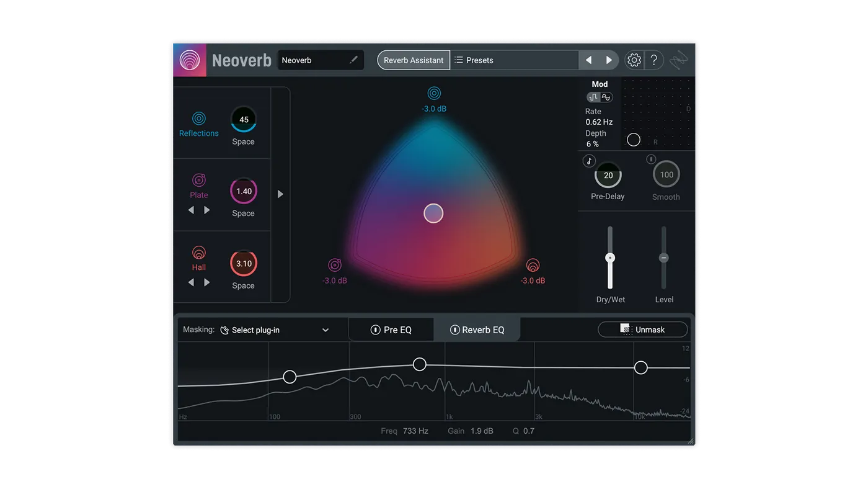
Task: Select the EQ node near 10k
Action: pos(641,368)
